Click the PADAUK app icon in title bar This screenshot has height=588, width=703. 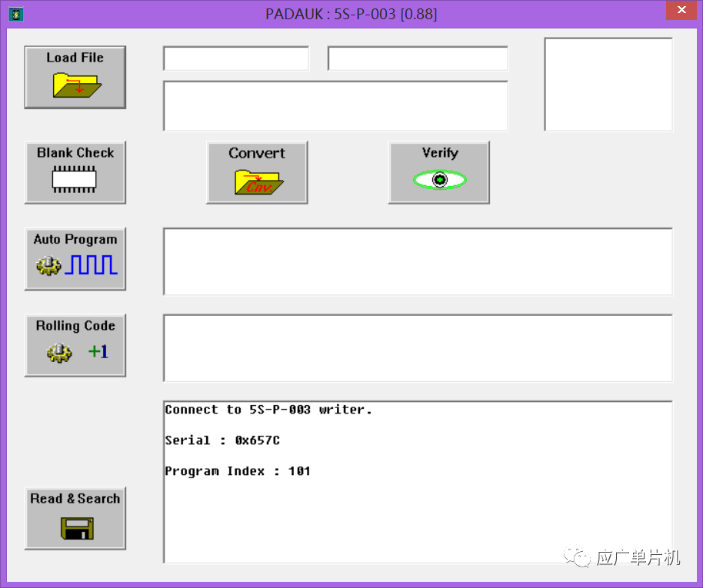[16, 14]
